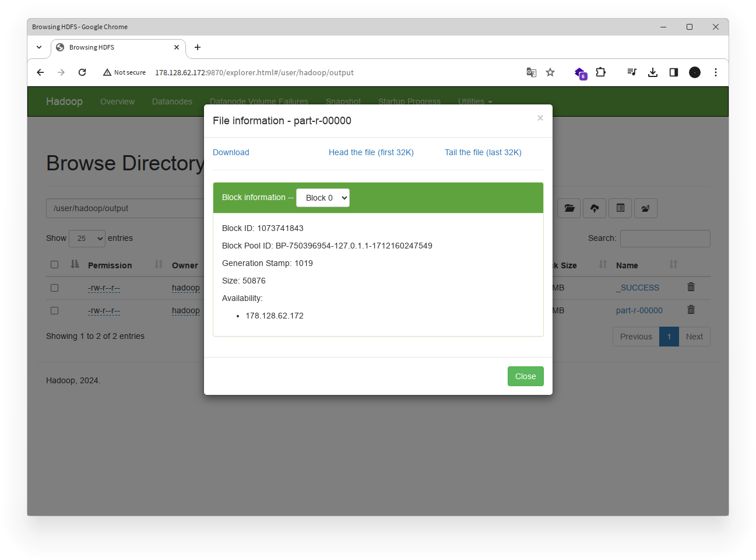The width and height of the screenshot is (756, 560).
Task: Click the browser reload icon
Action: (x=82, y=72)
